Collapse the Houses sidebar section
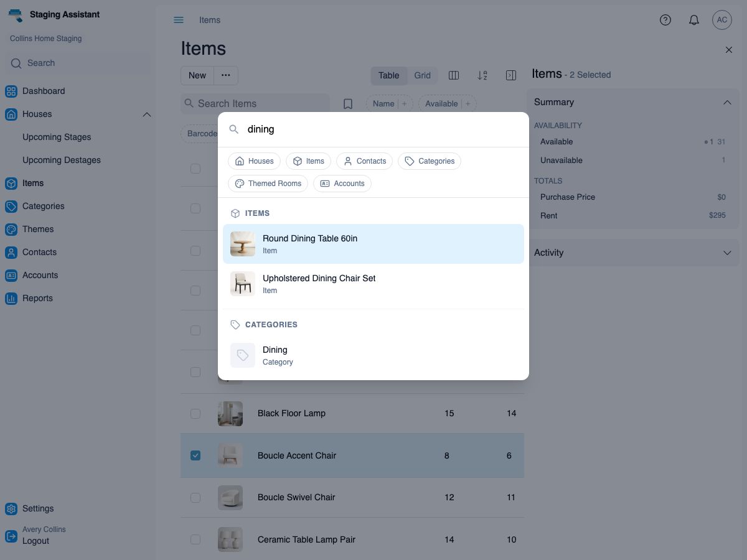Image resolution: width=747 pixels, height=560 pixels. (147, 114)
